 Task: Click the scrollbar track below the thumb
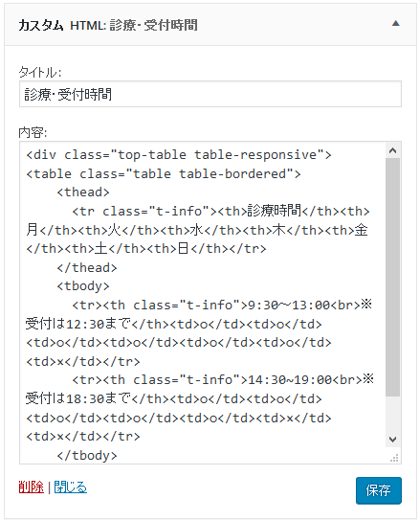[x=393, y=414]
